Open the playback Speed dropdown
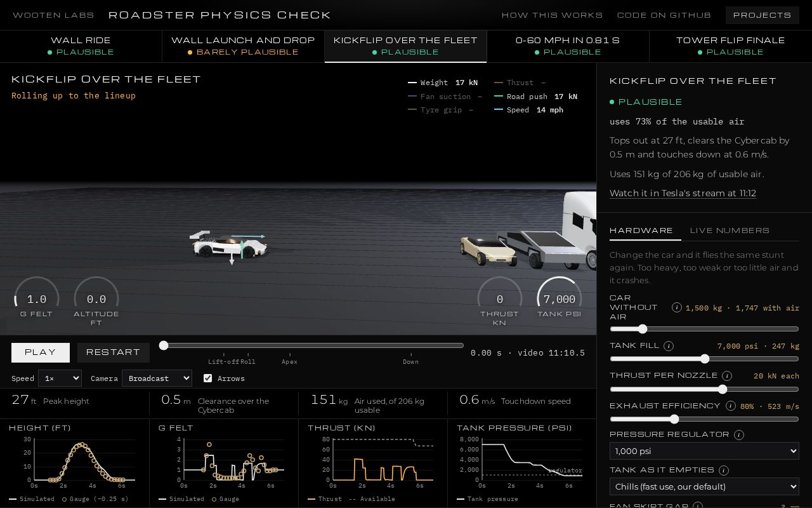The image size is (812, 508). pyautogui.click(x=60, y=378)
